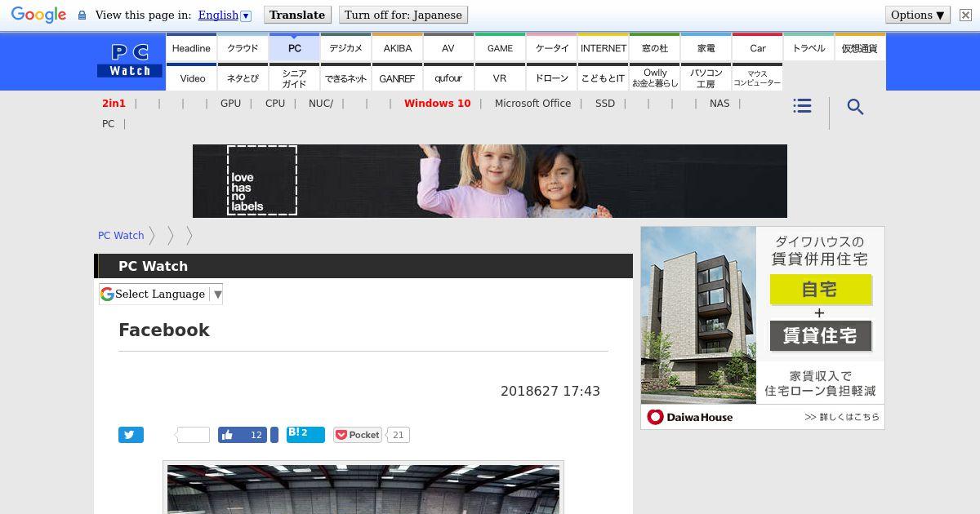
Task: Click the Translate button
Action: [297, 15]
